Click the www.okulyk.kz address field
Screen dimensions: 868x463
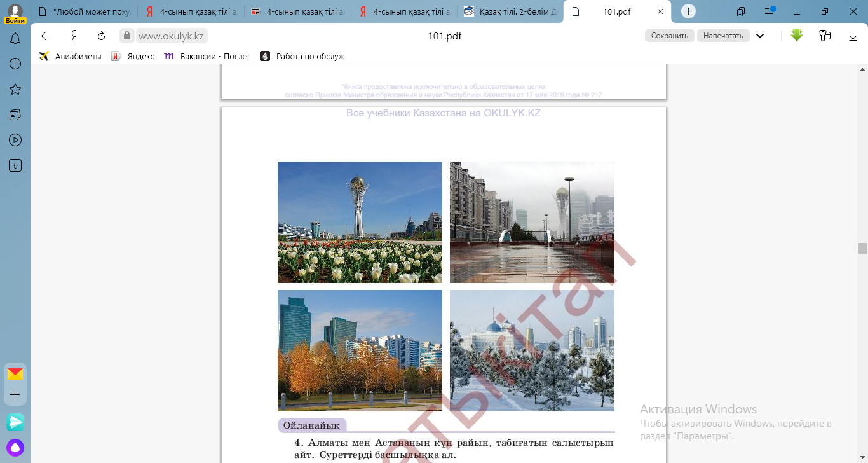point(172,36)
